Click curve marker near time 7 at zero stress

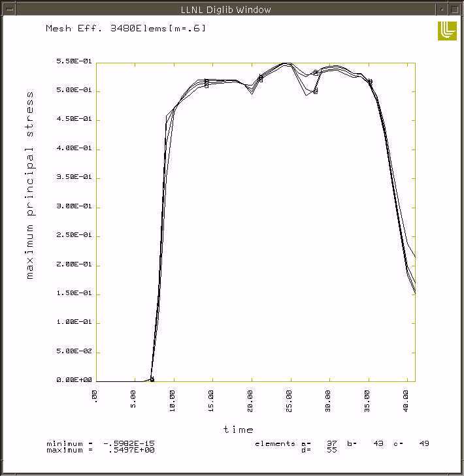point(152,379)
